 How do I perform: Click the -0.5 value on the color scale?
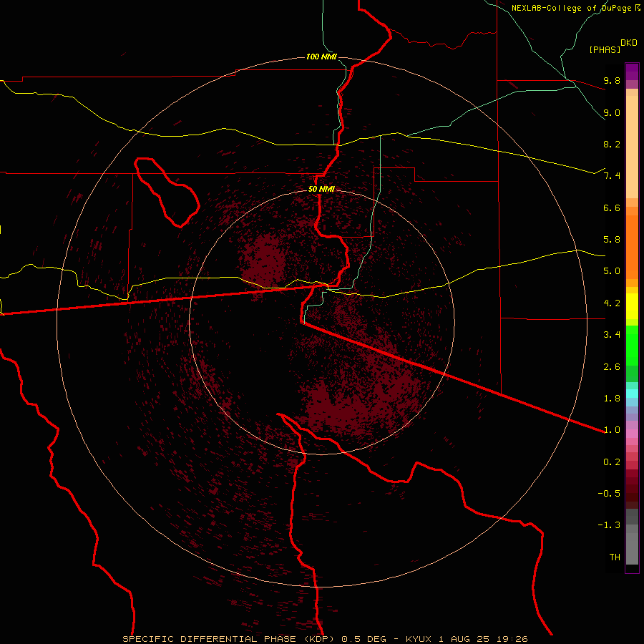click(x=609, y=494)
